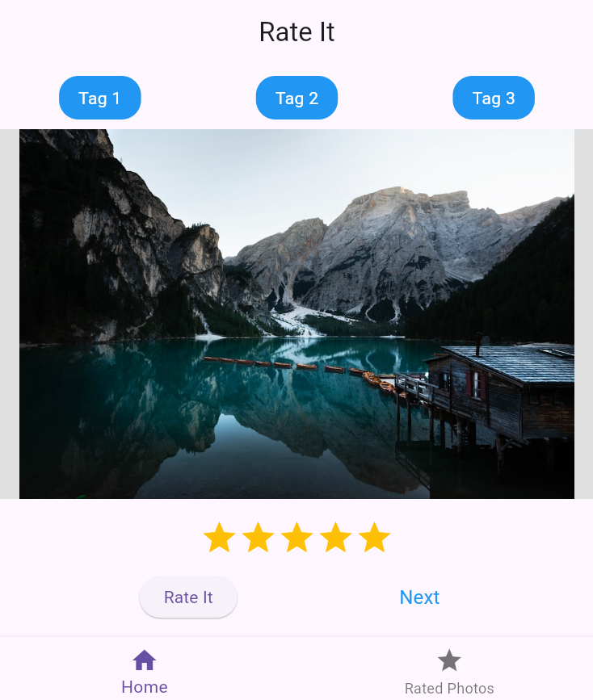The width and height of the screenshot is (593, 700).
Task: Click the gray strip left of photo
Action: [x=10, y=314]
